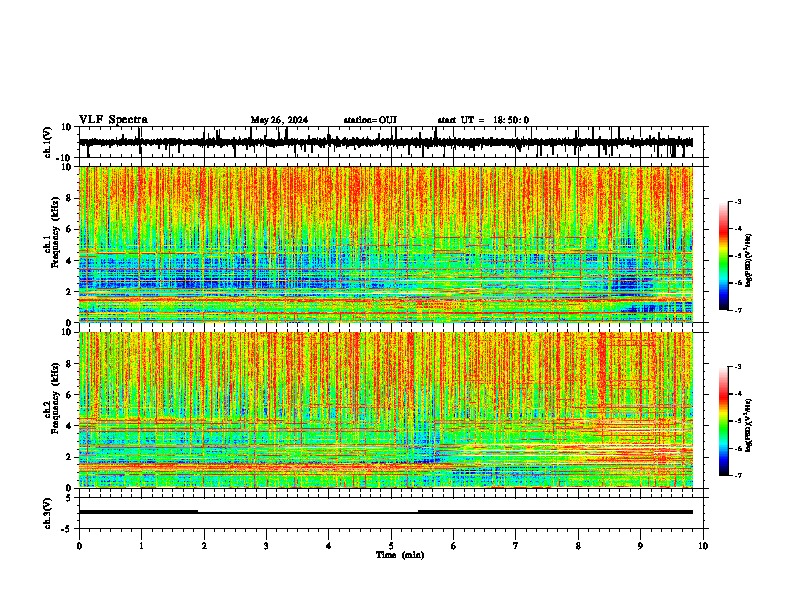This screenshot has width=792, height=612.
Task: Click the 'station=OUJ' label
Action: click(370, 120)
